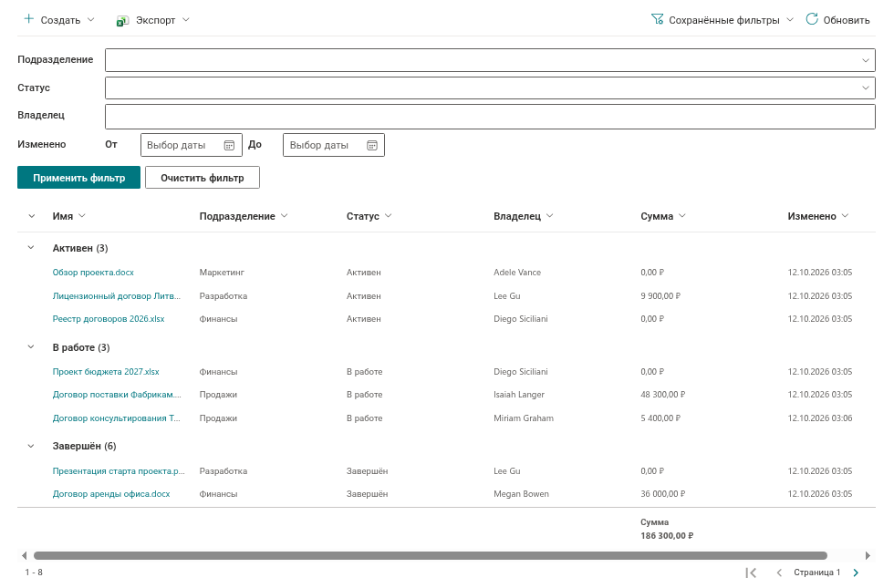Open the Экспорт dropdown arrow
Image resolution: width=894 pixels, height=588 pixels.
pyautogui.click(x=186, y=20)
